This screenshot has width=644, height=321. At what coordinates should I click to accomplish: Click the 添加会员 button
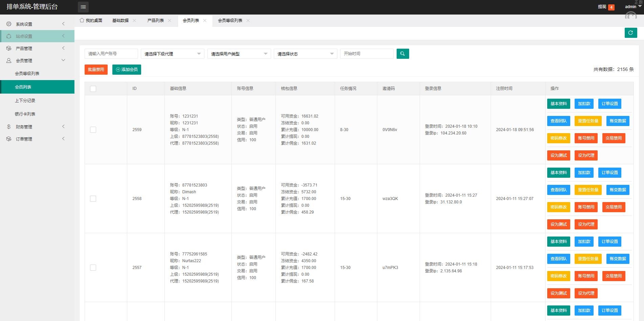127,70
